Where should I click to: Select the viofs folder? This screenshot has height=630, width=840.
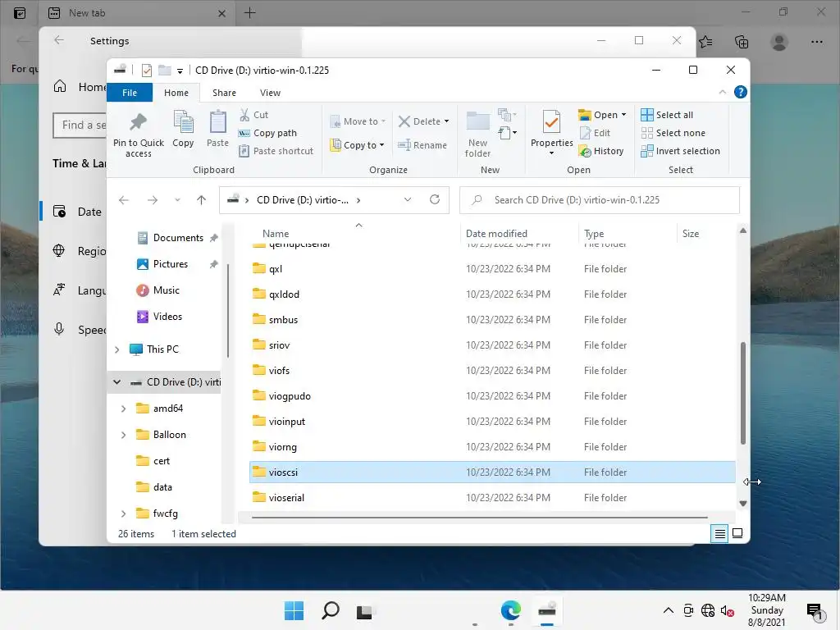point(492,371)
